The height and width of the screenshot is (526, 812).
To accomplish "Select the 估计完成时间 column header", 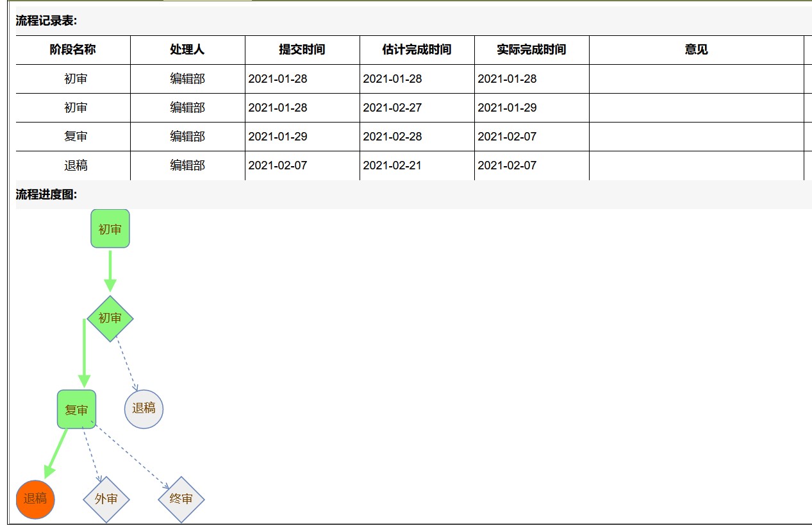I will pyautogui.click(x=417, y=50).
